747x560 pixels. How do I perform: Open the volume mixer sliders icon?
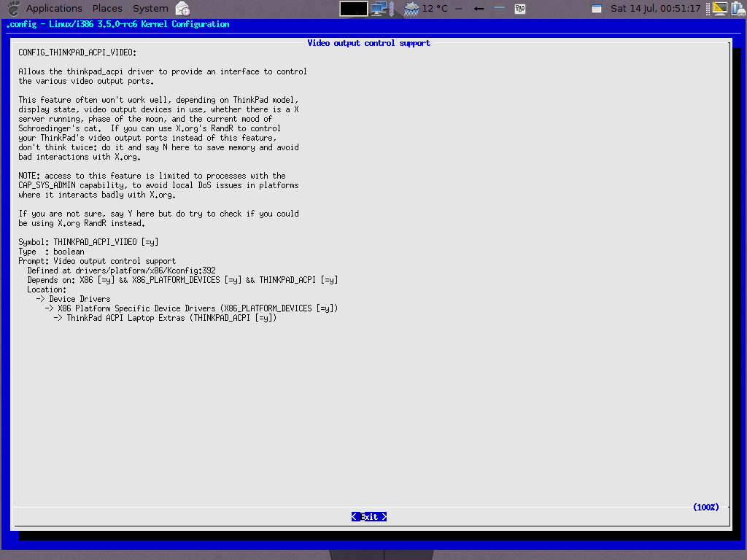519,9
